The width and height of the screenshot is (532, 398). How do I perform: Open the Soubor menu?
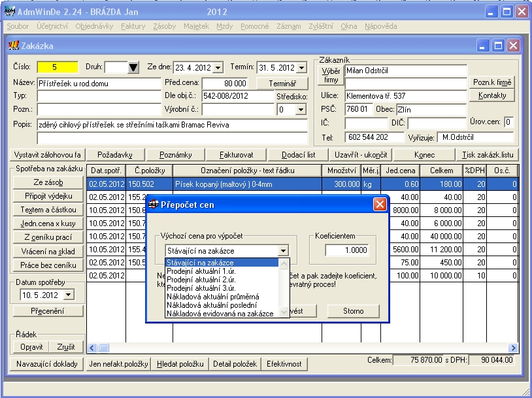point(18,26)
